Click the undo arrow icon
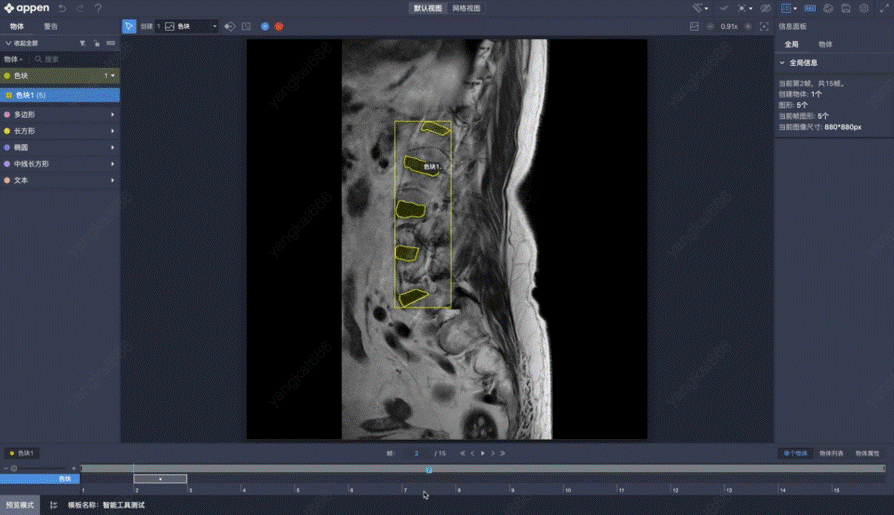The image size is (894, 515). [x=62, y=8]
